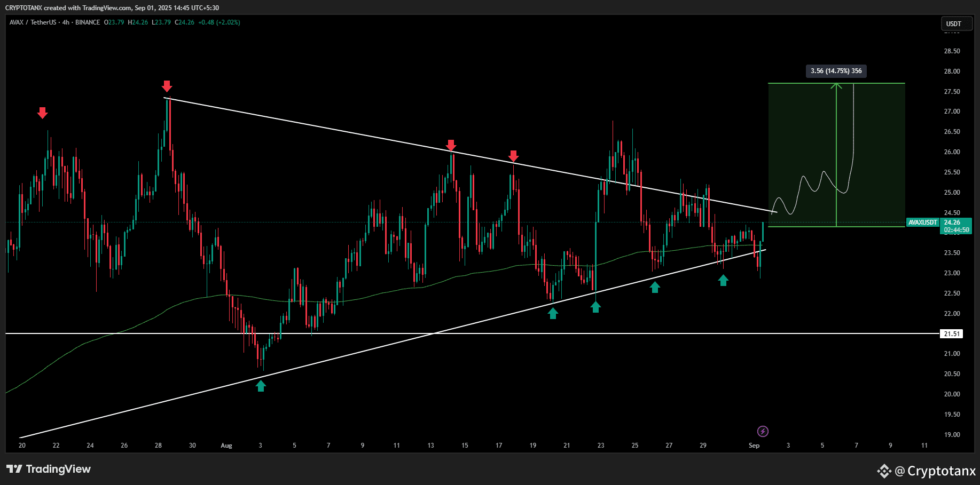The image size is (980, 485).
Task: Click the lightning bolt event icon
Action: (x=763, y=431)
